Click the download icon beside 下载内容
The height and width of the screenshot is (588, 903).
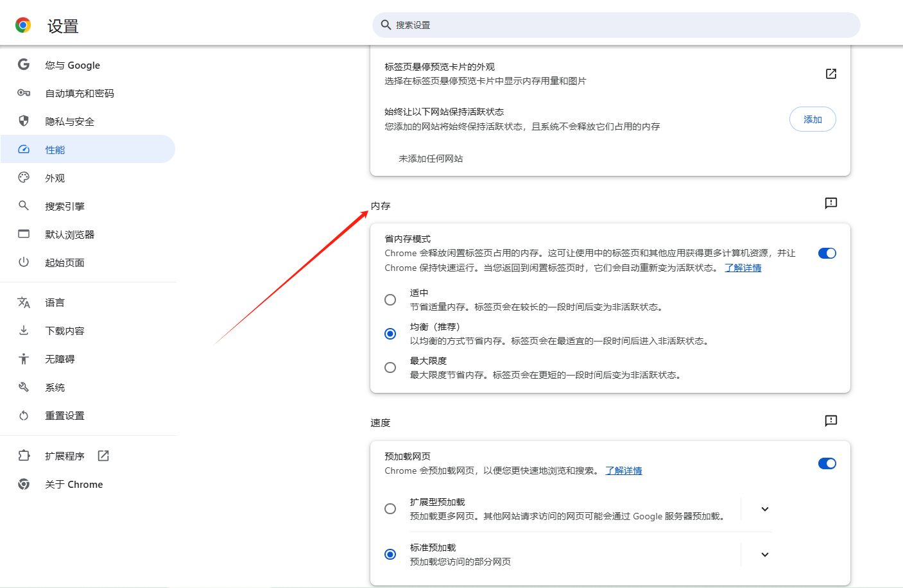[24, 331]
